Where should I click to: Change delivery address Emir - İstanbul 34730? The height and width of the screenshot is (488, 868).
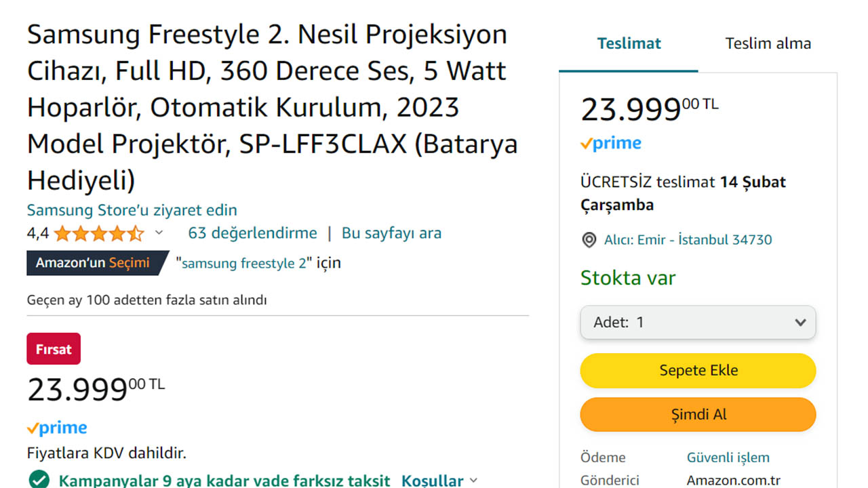pos(688,240)
